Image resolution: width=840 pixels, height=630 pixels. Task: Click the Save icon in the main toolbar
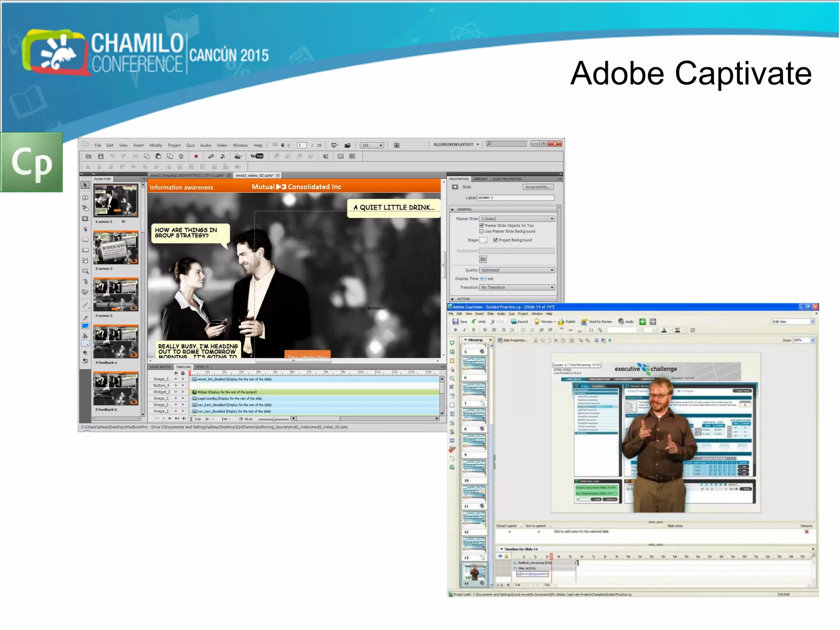(x=100, y=156)
